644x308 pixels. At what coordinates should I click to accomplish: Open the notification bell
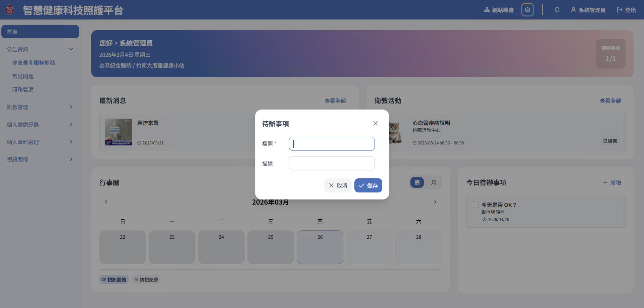pos(557,10)
